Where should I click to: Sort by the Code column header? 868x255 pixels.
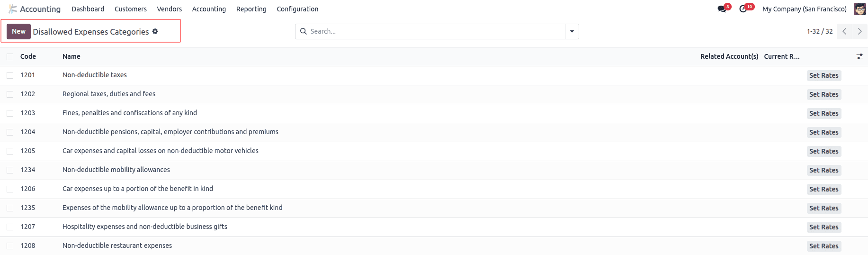[x=28, y=56]
